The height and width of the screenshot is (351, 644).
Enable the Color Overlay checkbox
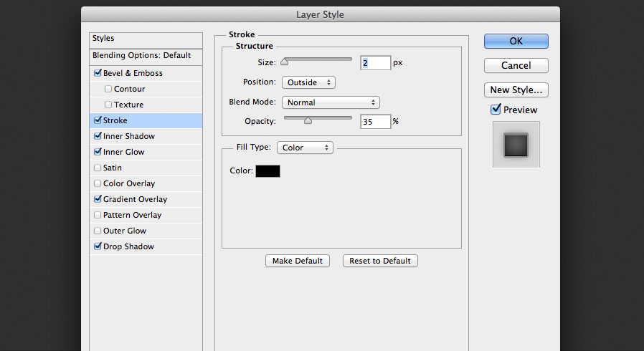point(98,183)
